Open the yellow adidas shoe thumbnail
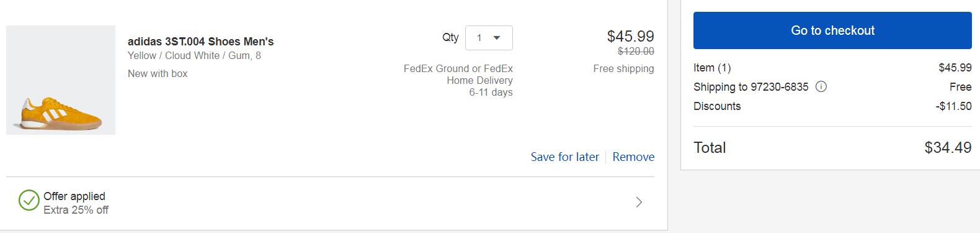 (x=61, y=80)
